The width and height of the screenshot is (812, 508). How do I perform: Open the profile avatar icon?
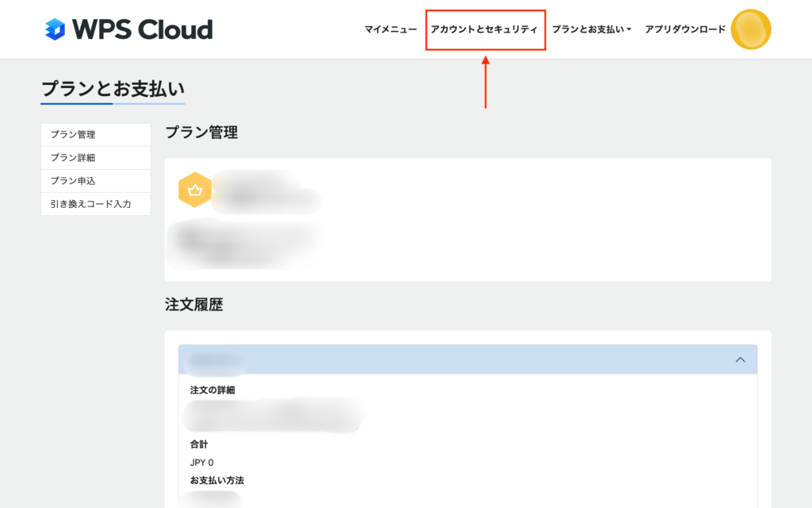click(750, 29)
